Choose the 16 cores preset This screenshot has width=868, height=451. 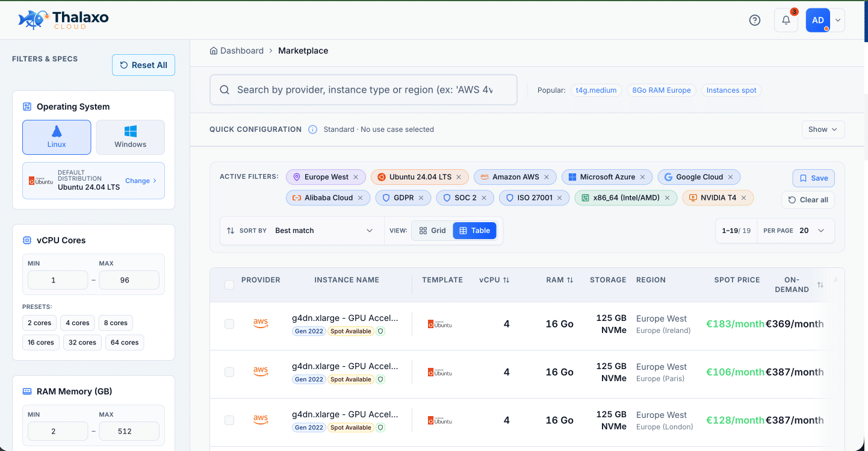tap(40, 342)
